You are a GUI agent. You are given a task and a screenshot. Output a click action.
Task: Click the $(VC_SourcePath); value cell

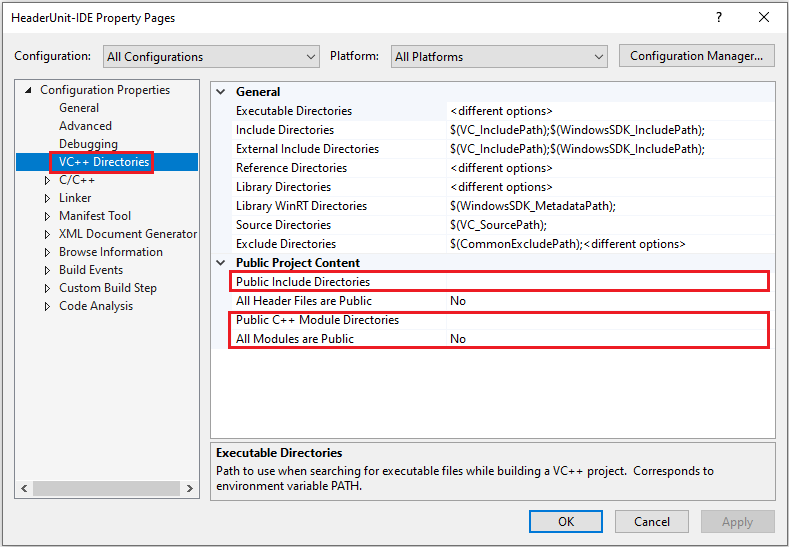click(x=610, y=225)
